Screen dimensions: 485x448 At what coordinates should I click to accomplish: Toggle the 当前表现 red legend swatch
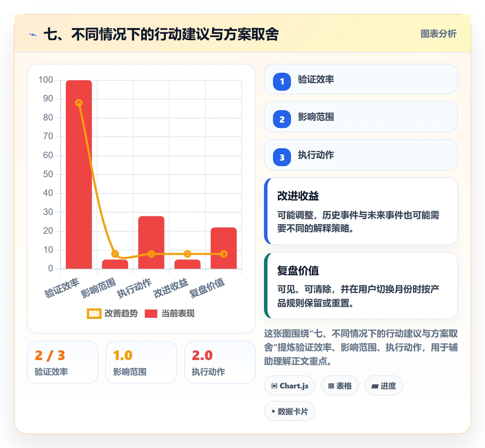pos(151,313)
